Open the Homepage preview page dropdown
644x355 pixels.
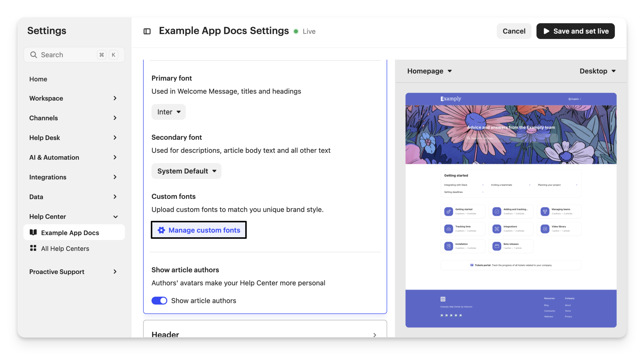[429, 71]
